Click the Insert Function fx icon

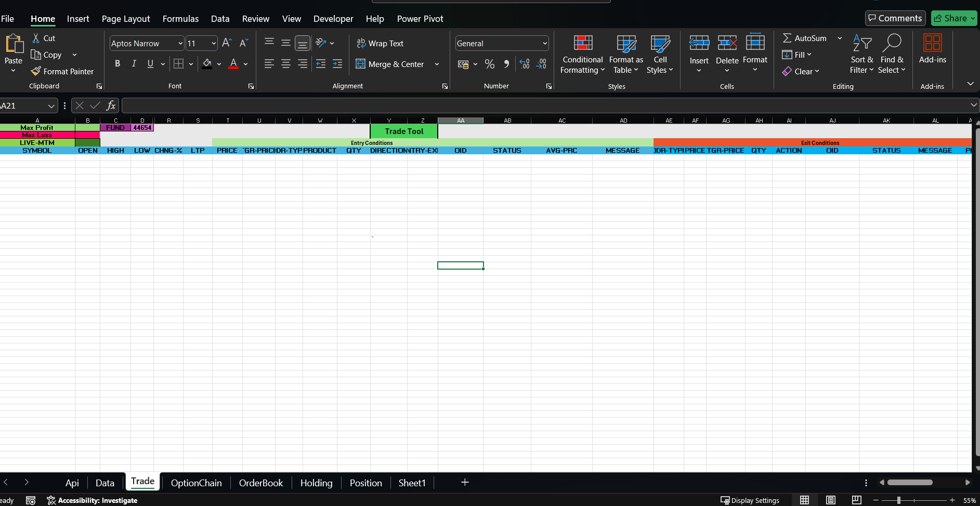tap(111, 105)
